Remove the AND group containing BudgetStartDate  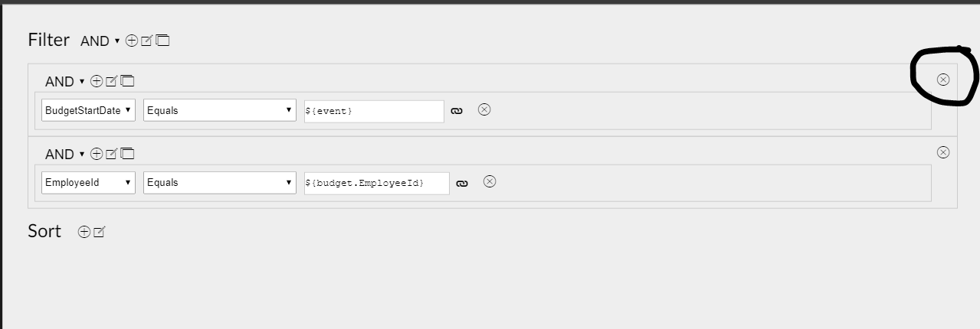(x=943, y=80)
